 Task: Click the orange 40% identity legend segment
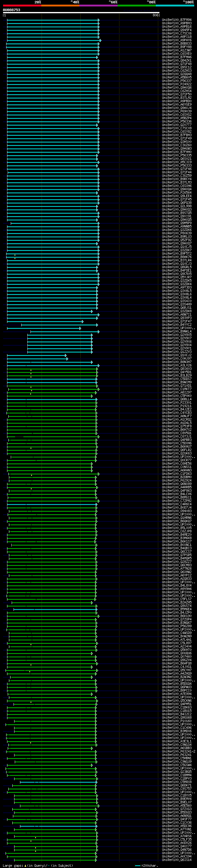(x=60, y=6)
